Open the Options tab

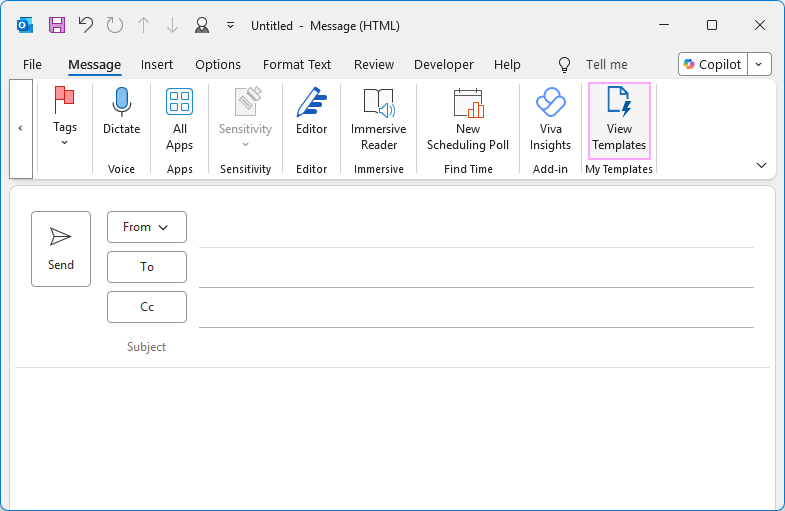click(218, 65)
